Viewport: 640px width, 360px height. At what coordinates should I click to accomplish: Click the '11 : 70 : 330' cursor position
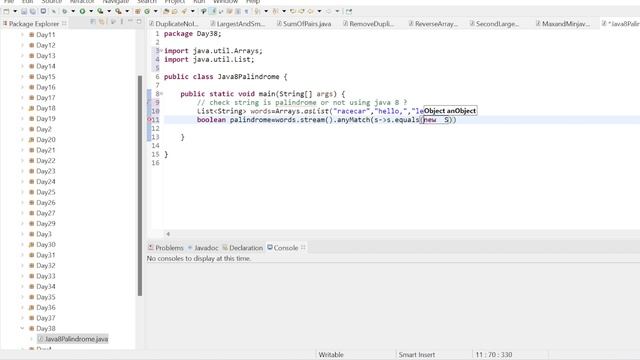[x=494, y=355]
